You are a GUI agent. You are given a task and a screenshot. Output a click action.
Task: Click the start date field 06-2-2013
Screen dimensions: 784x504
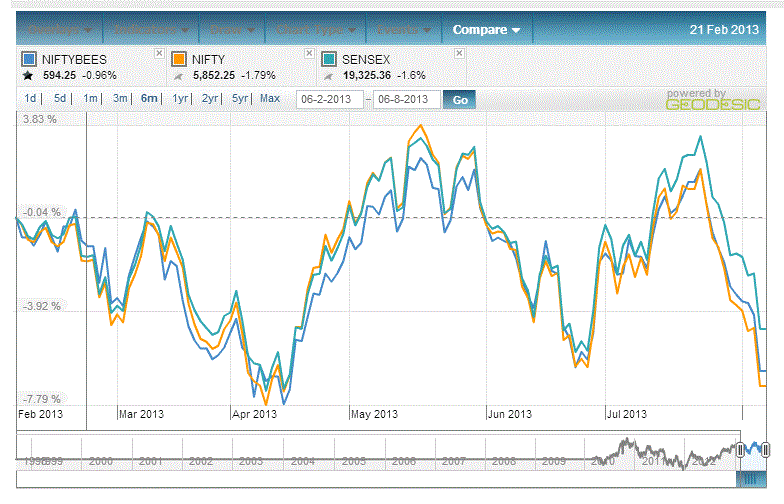(330, 100)
